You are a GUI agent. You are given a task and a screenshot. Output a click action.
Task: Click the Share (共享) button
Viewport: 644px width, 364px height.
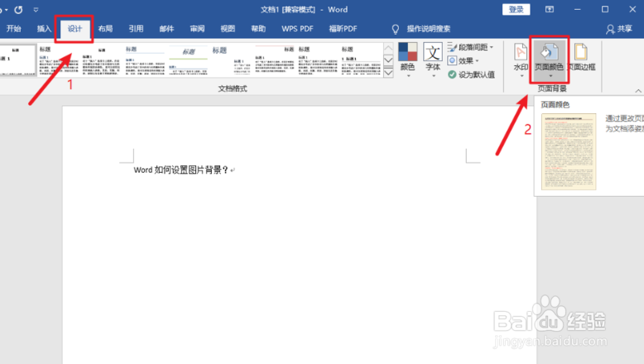point(619,29)
